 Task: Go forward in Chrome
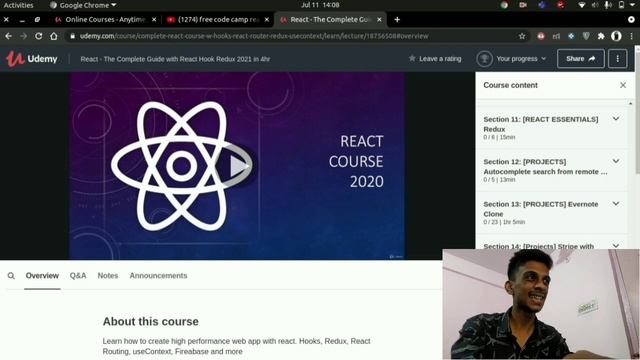point(23,36)
